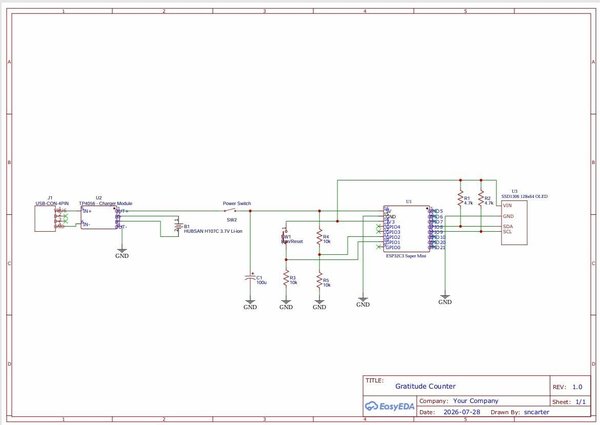Select the J1 USB connector symbol
The width and height of the screenshot is (600, 425).
point(45,219)
